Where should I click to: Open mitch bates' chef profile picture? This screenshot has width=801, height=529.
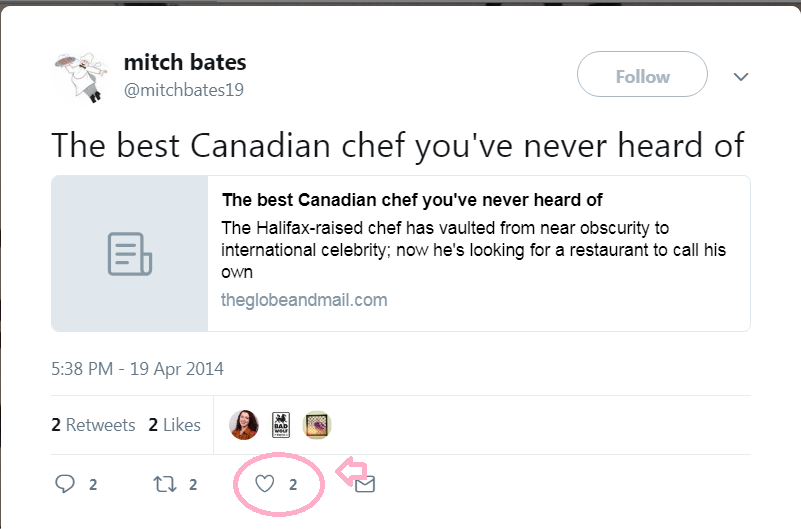[78, 76]
